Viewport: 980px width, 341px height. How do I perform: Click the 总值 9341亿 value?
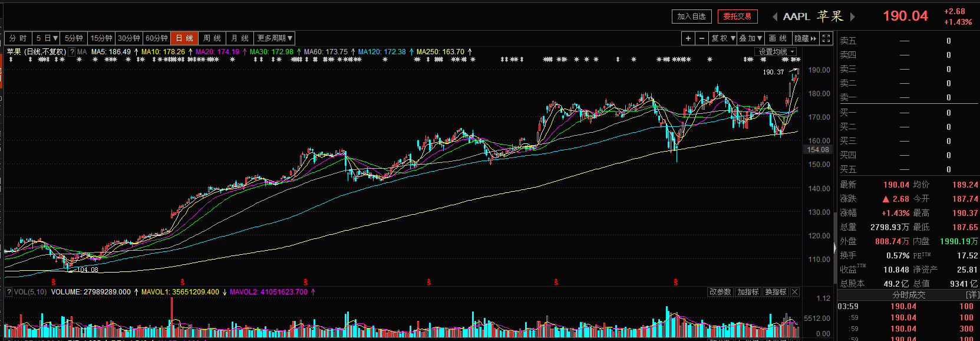click(x=963, y=284)
